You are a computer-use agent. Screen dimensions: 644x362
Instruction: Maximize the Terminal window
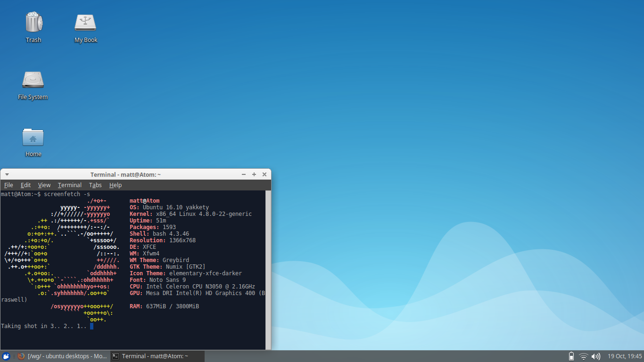click(254, 174)
